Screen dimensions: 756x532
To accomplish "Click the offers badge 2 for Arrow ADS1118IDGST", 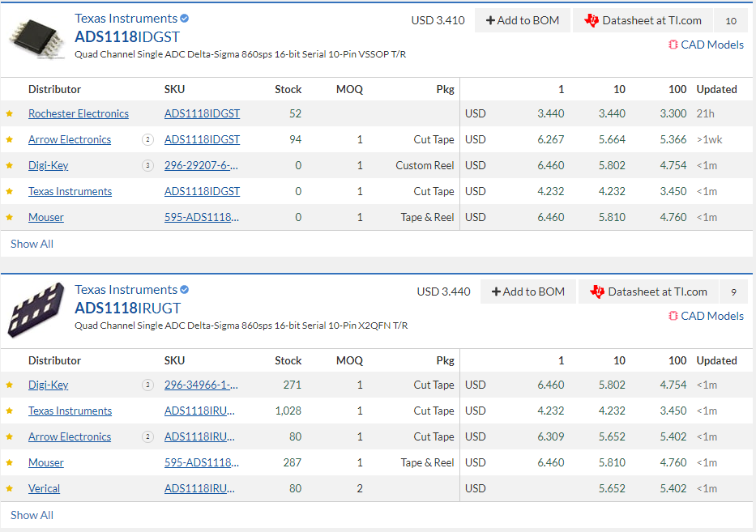I will point(147,140).
